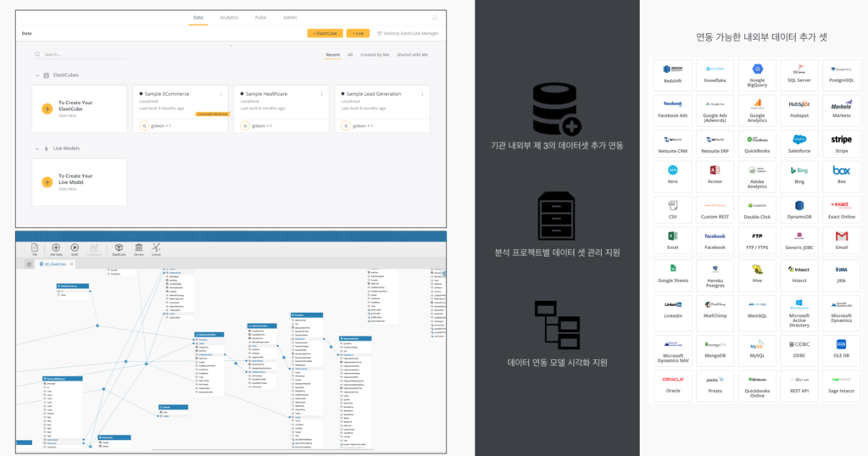
Task: Open the Data tab
Action: [x=198, y=18]
